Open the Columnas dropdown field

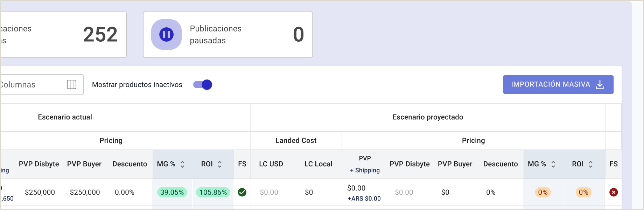point(41,84)
